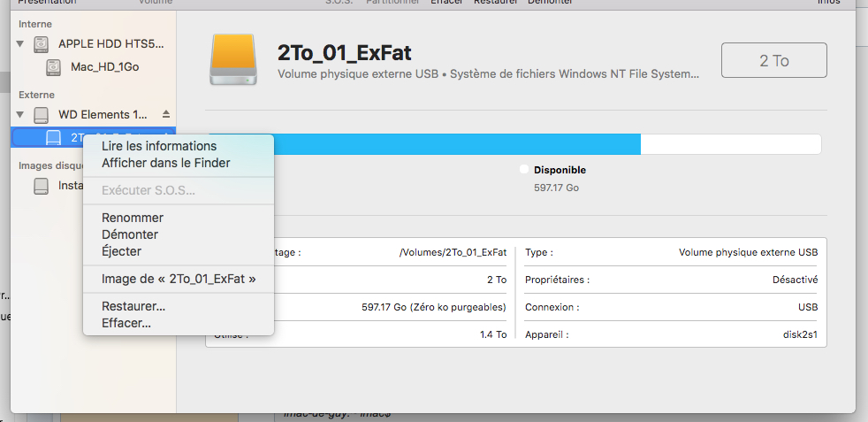Select WD Elements 1… in the sidebar
Image resolution: width=868 pixels, height=422 pixels.
point(103,115)
